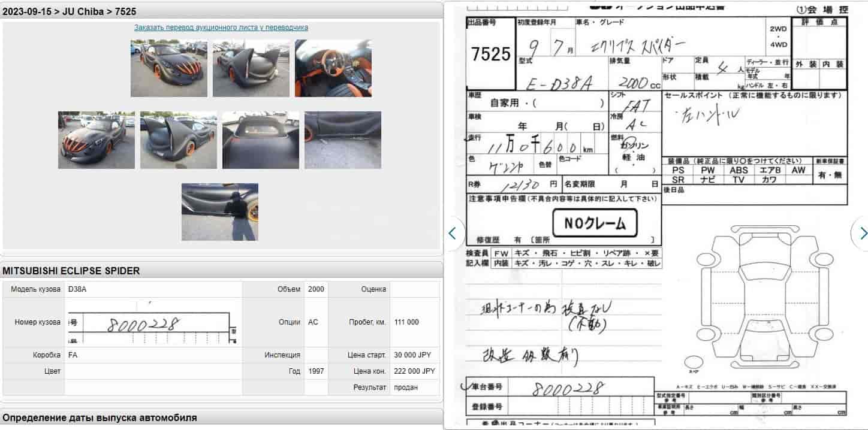Viewport: 868px width, 430px height.
Task: Select the year value '1997'
Action: point(316,371)
